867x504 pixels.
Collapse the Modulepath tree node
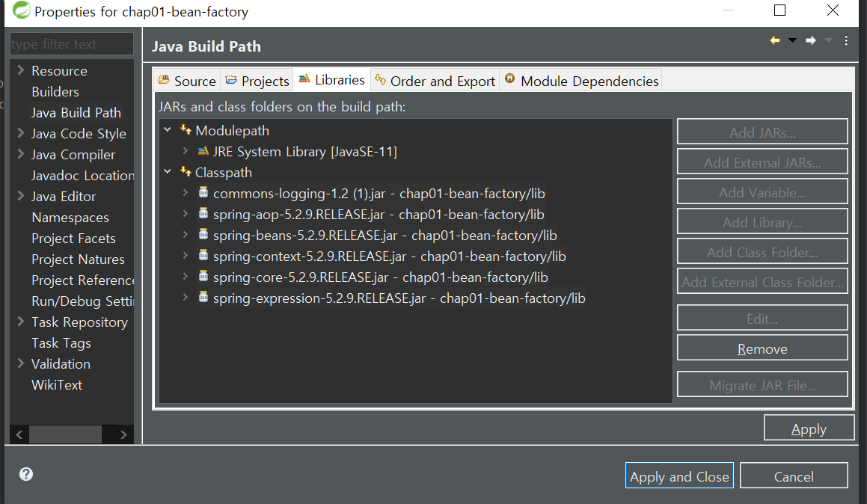(168, 130)
